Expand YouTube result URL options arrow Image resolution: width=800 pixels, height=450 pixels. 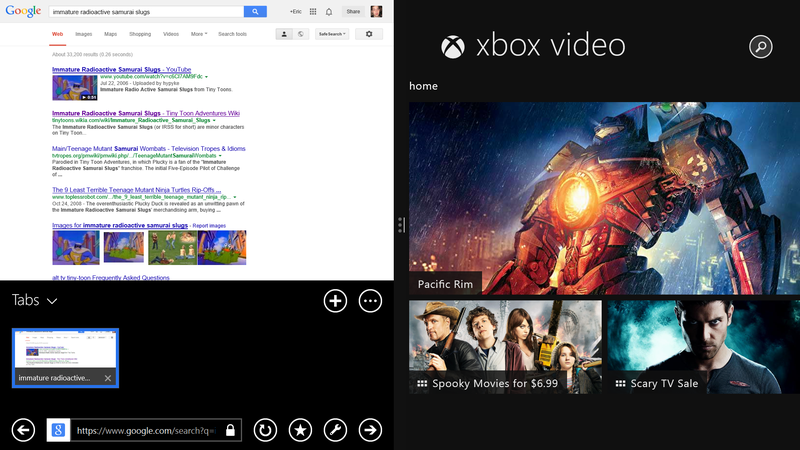pos(207,77)
